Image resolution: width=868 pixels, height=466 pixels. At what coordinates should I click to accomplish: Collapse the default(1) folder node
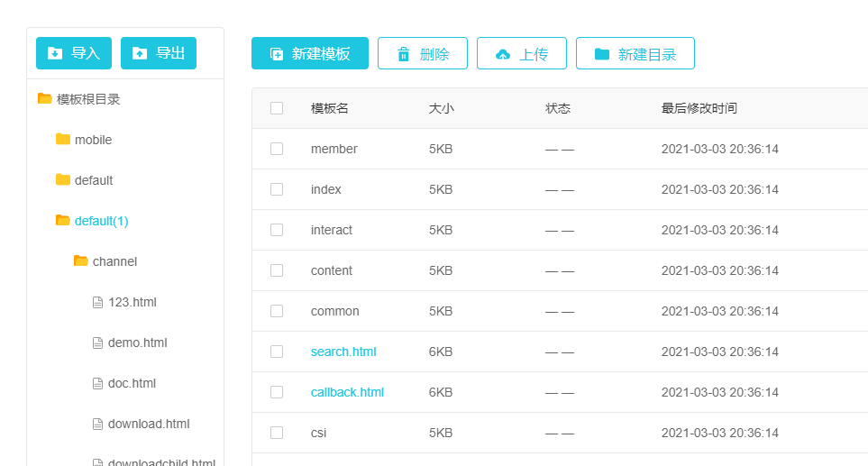tap(62, 221)
